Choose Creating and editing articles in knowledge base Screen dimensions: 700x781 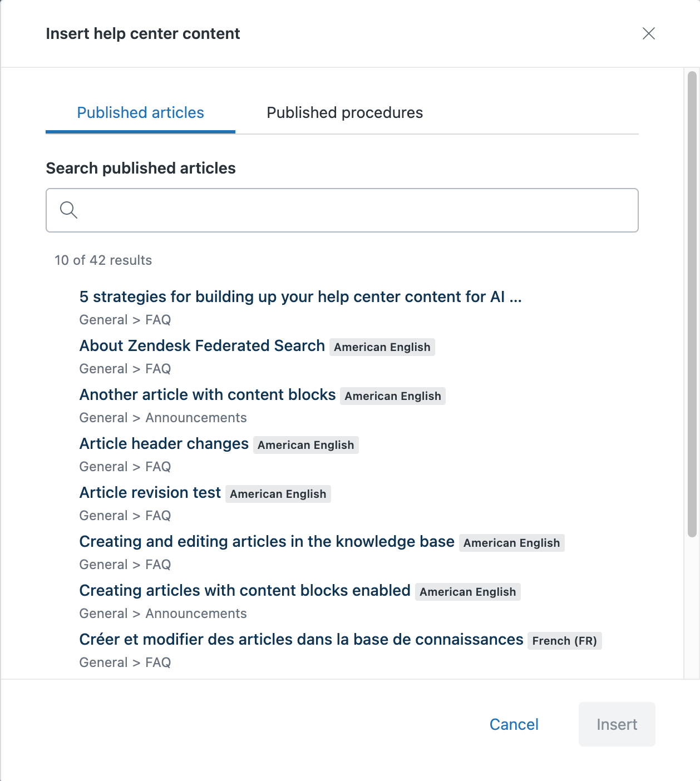tap(267, 542)
